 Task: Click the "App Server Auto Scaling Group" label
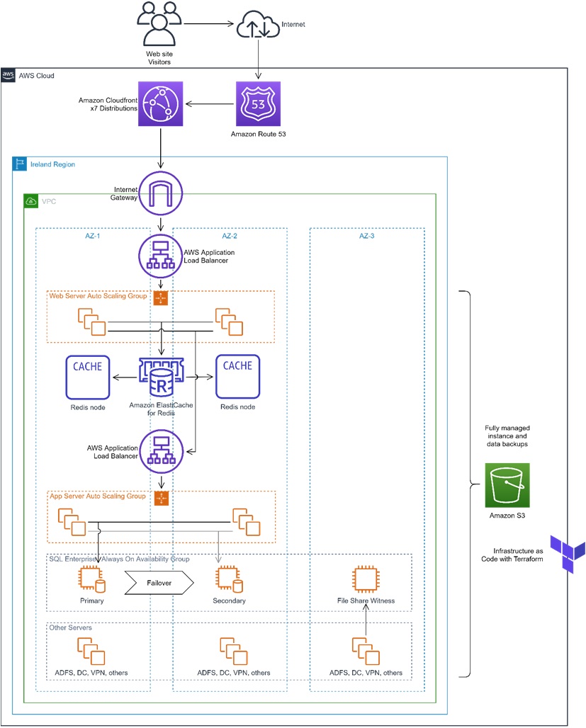tap(98, 496)
